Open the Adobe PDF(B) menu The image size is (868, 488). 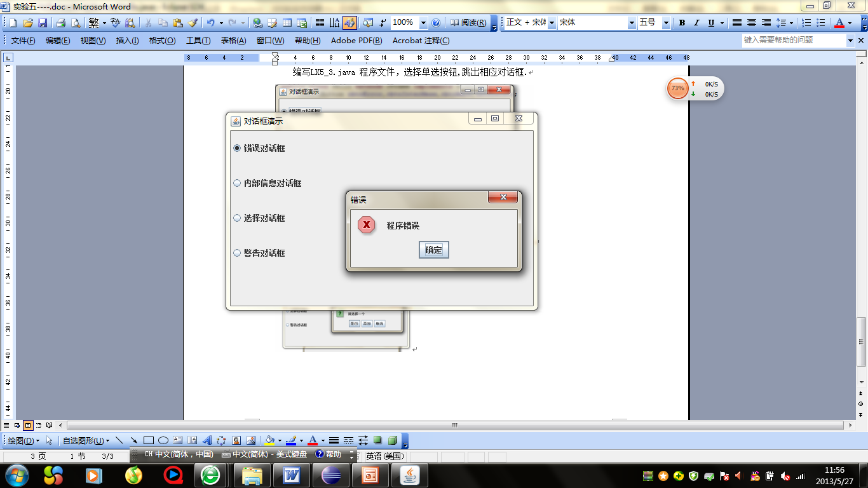click(x=356, y=41)
